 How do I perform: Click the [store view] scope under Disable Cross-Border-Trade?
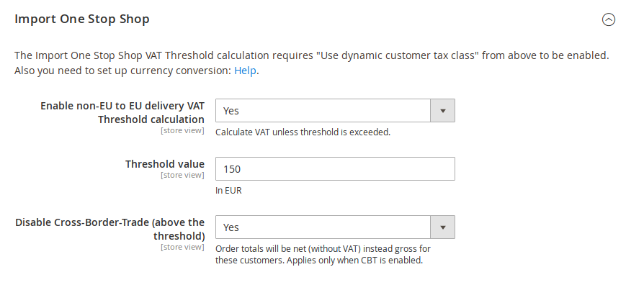182,247
